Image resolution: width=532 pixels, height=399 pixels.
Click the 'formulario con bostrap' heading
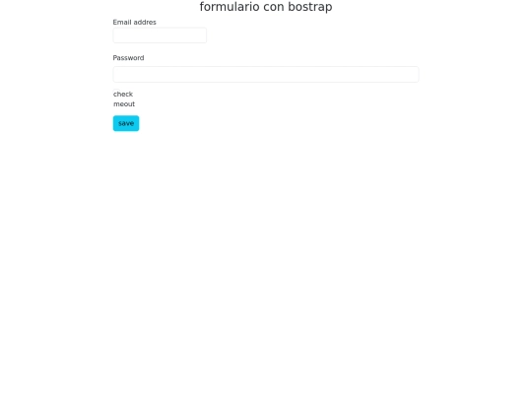coord(266,7)
